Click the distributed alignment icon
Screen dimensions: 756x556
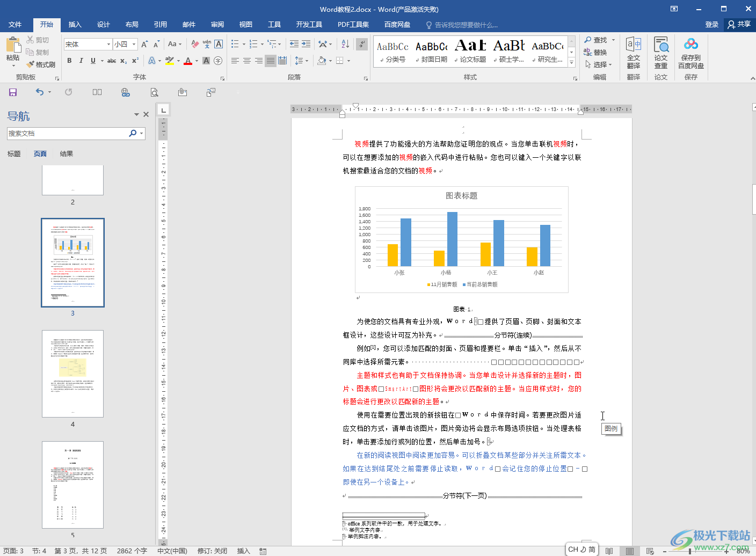click(282, 61)
